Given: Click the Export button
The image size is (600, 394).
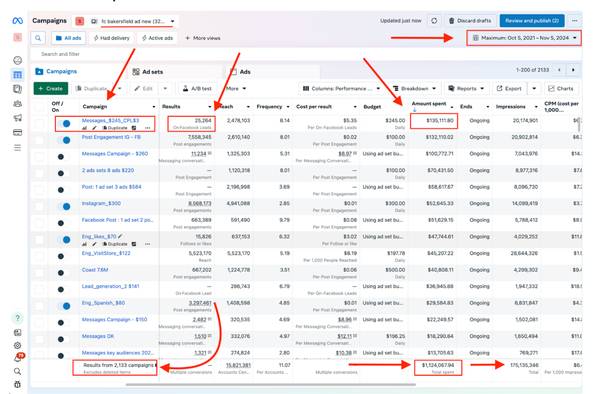Looking at the screenshot, I should pos(509,89).
